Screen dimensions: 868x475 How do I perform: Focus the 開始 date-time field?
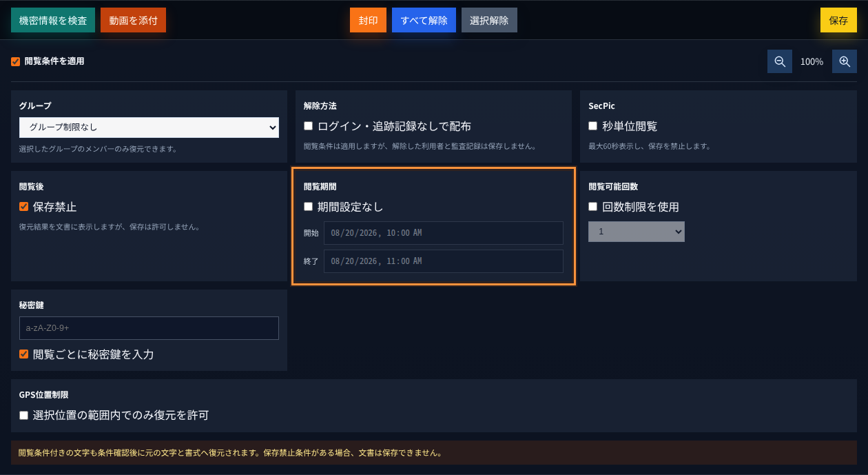(x=444, y=233)
